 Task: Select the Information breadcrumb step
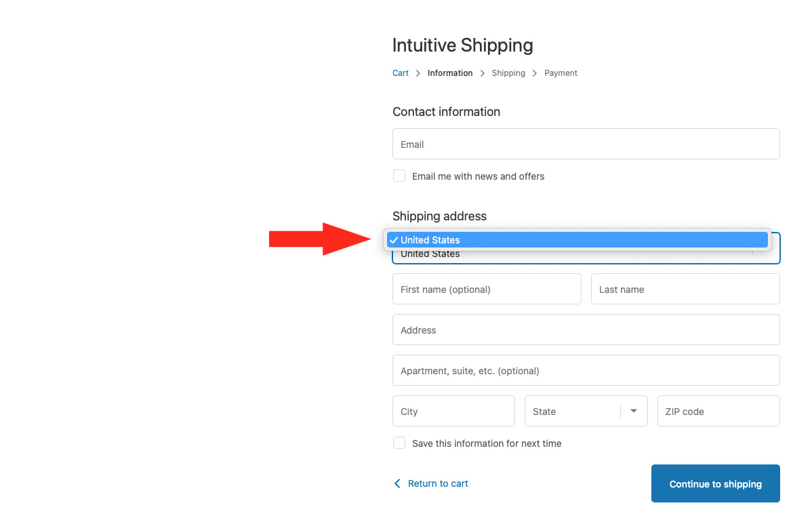450,73
